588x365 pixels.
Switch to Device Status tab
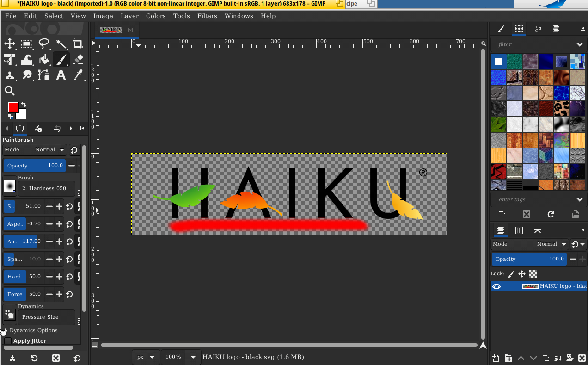tap(38, 129)
